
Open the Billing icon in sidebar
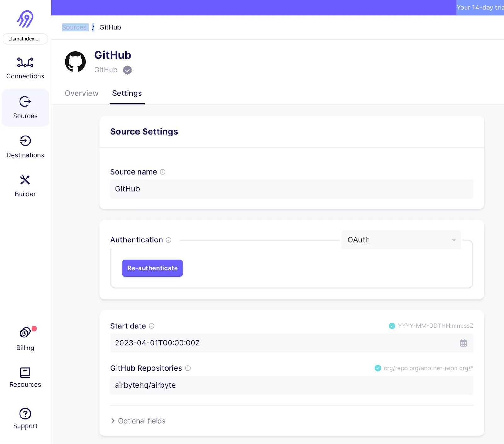(x=25, y=332)
